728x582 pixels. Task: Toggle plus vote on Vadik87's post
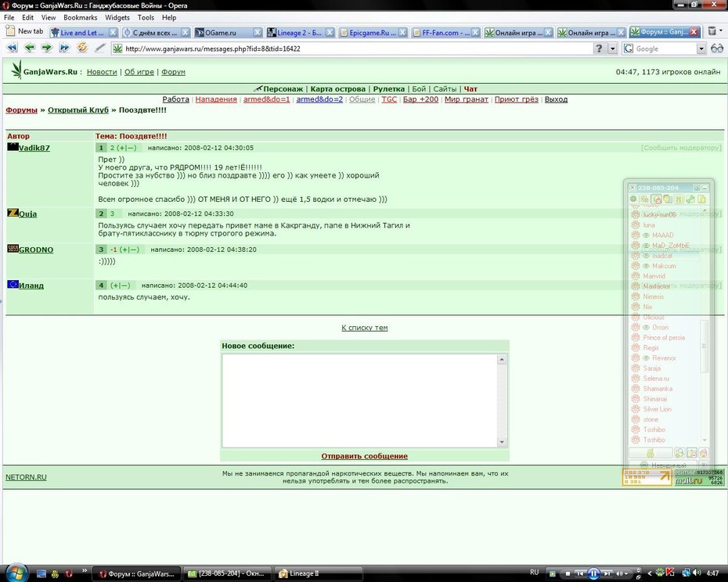(123, 148)
